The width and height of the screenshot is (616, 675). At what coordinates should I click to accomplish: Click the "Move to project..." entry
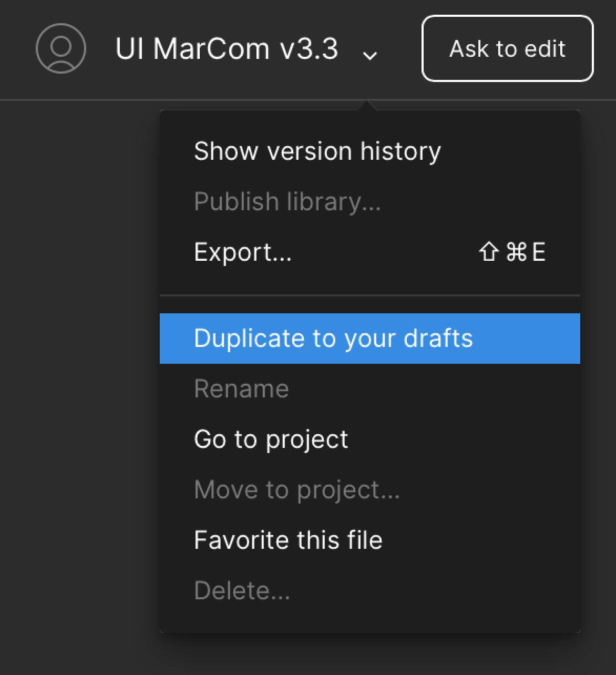coord(296,489)
